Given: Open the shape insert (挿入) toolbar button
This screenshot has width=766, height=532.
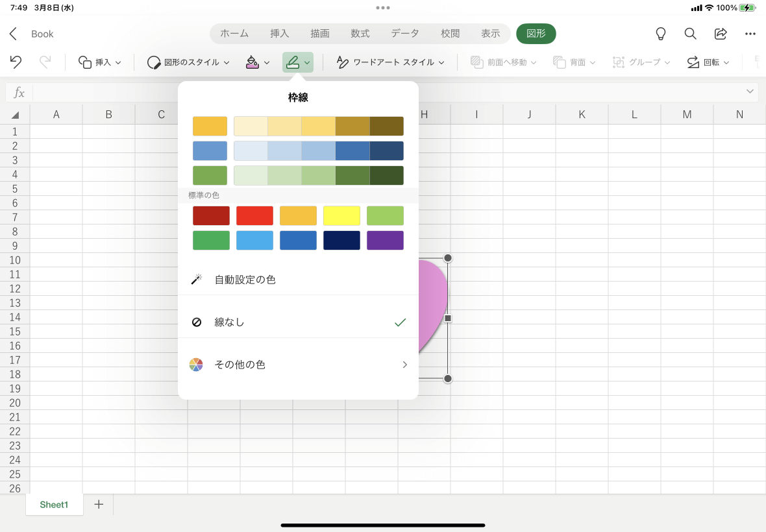Looking at the screenshot, I should pyautogui.click(x=99, y=62).
